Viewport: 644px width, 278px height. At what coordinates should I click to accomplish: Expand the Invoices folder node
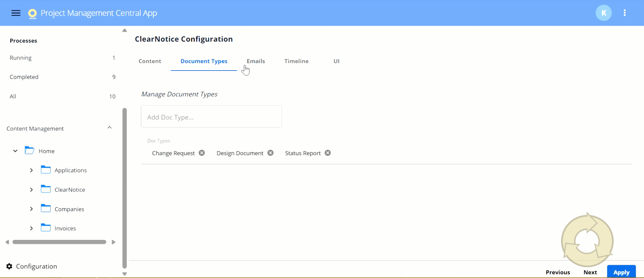coord(31,228)
